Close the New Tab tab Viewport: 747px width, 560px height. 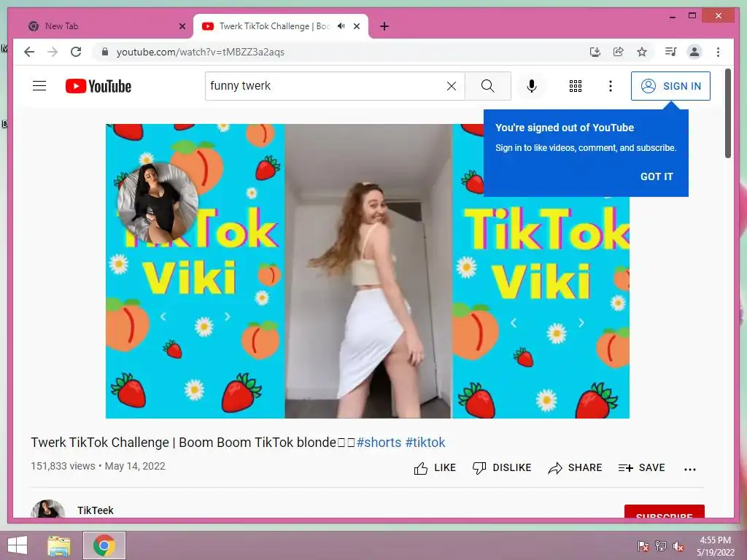[x=182, y=27]
